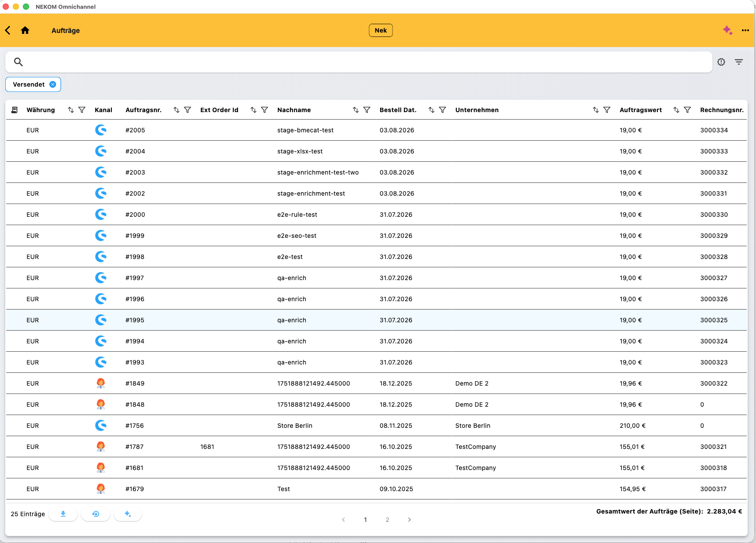
Task: Toggle sort order for Bestell Dat. column
Action: pyautogui.click(x=431, y=110)
